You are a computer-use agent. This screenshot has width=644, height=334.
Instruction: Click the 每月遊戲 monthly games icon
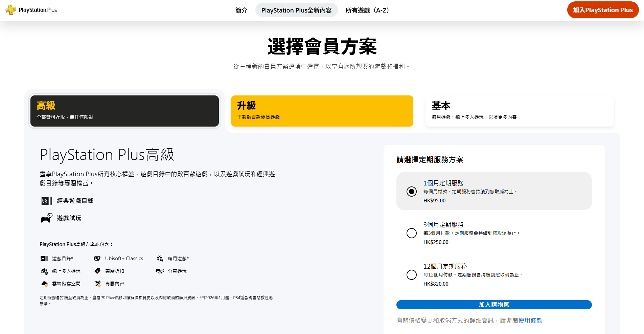(x=160, y=259)
